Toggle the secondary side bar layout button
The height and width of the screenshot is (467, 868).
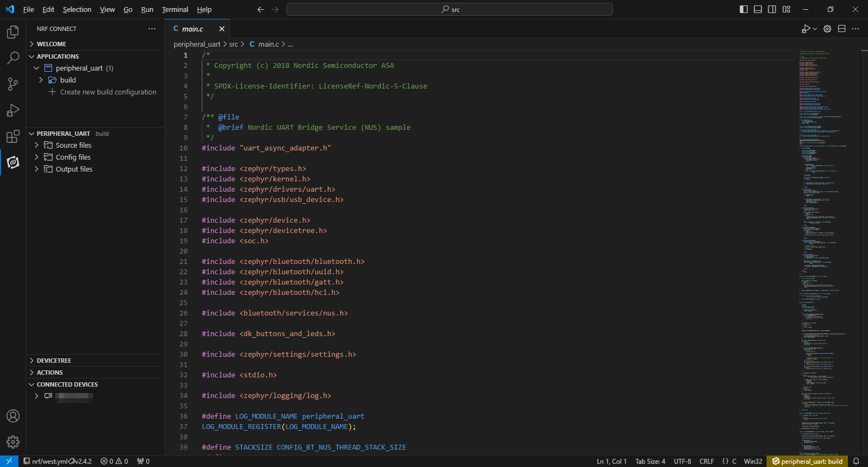pos(772,9)
